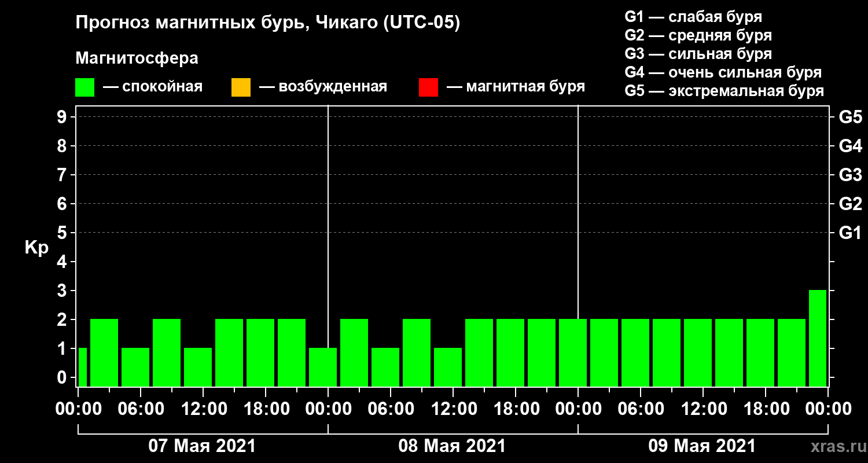
Task: Click the 'G2 — средняя буря' legend line
Action: (x=698, y=35)
